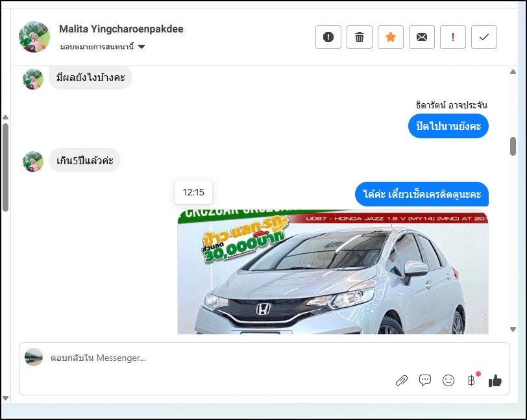Screen dimensions: 527x420
Task: Select the message 'เกิน5ปีแล้วค่ะ'
Action: (84, 160)
